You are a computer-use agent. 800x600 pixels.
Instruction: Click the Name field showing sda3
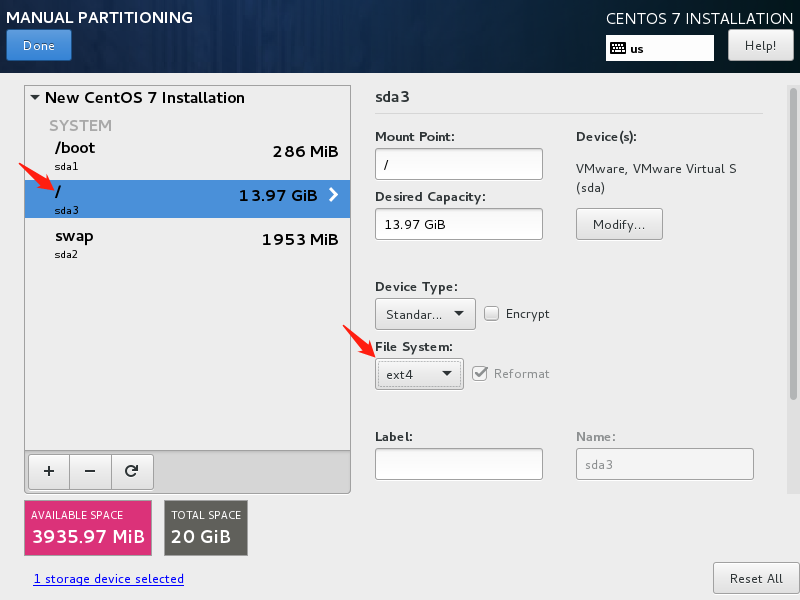coord(664,464)
